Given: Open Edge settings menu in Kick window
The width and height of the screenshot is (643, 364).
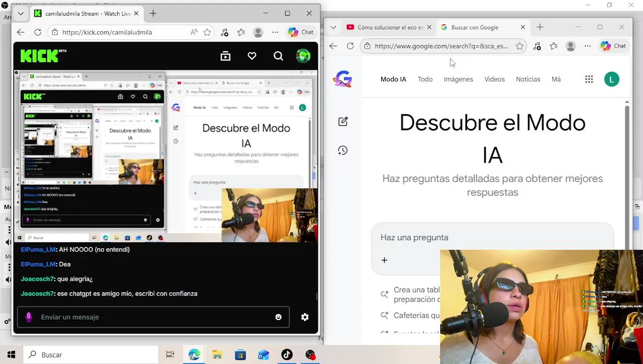Looking at the screenshot, I should click(275, 32).
